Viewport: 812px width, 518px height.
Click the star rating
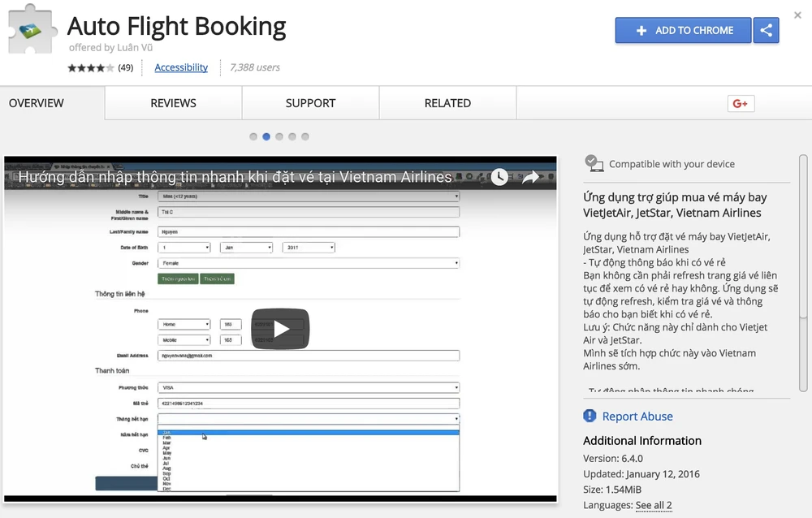click(91, 67)
